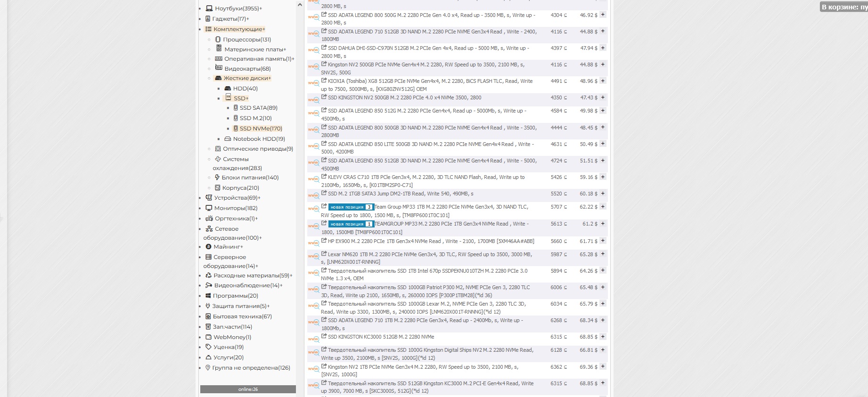
Task: Open Корпуса(210) category
Action: pos(240,188)
